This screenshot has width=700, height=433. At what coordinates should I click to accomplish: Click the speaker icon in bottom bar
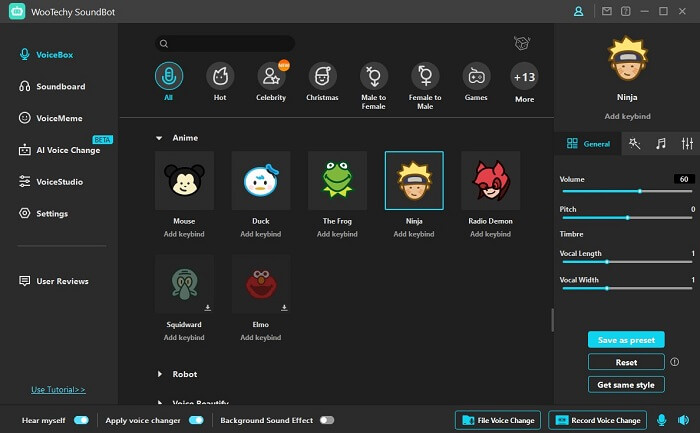685,420
